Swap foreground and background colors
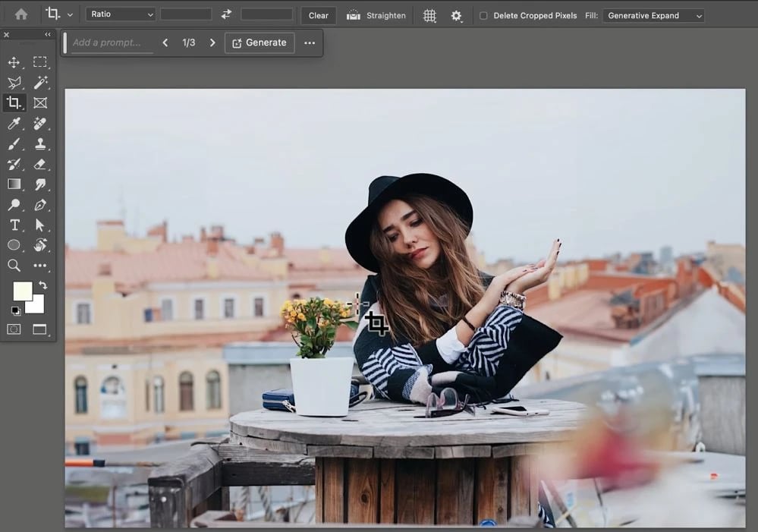 [x=42, y=285]
